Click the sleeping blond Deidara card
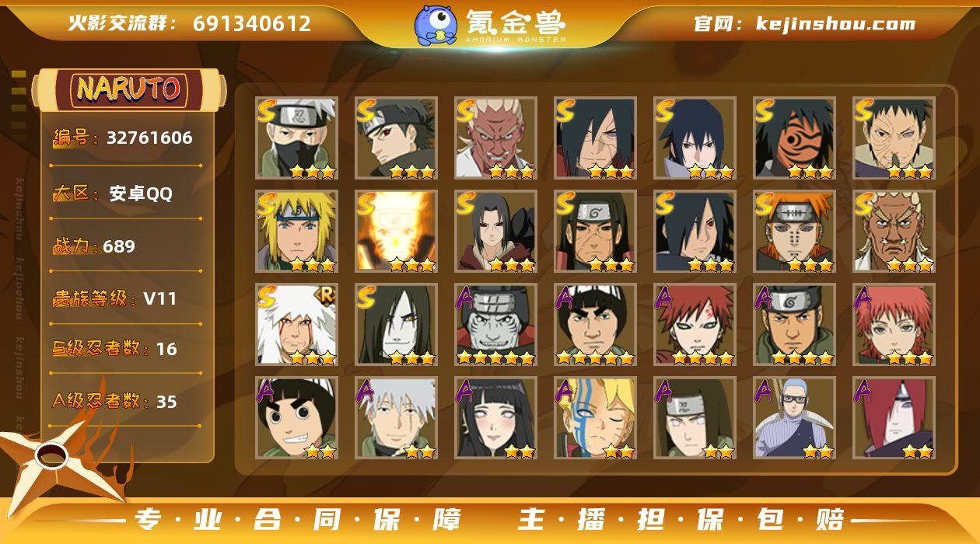Screen dimensions: 980x544 point(595,418)
